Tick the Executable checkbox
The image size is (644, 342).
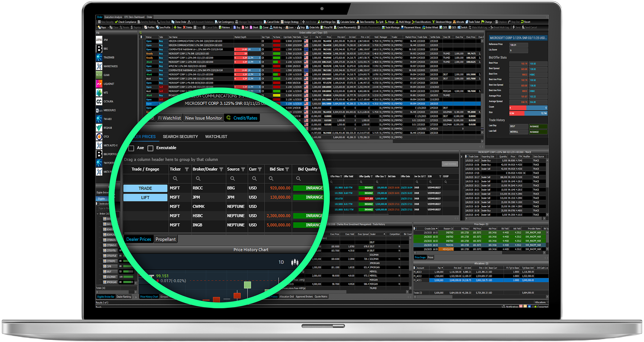(x=151, y=148)
